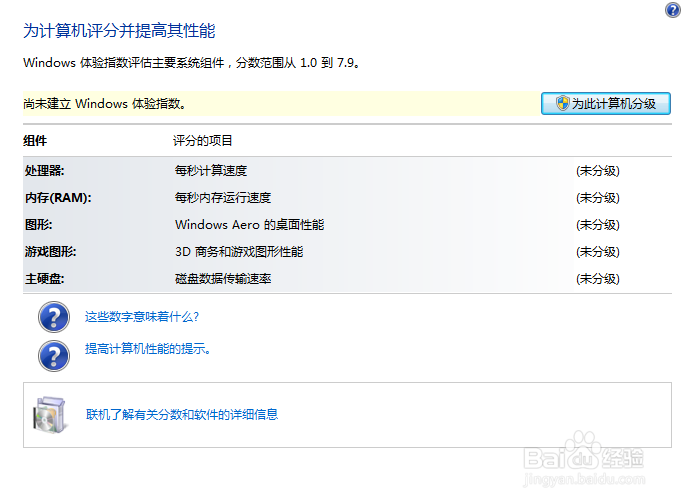Screen dimensions: 683x504
Task: Click the software box icon beside 联机了解
Action: click(51, 415)
